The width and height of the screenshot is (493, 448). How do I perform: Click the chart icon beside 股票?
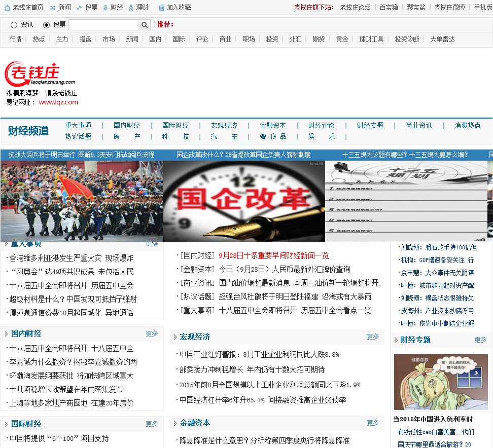click(80, 8)
